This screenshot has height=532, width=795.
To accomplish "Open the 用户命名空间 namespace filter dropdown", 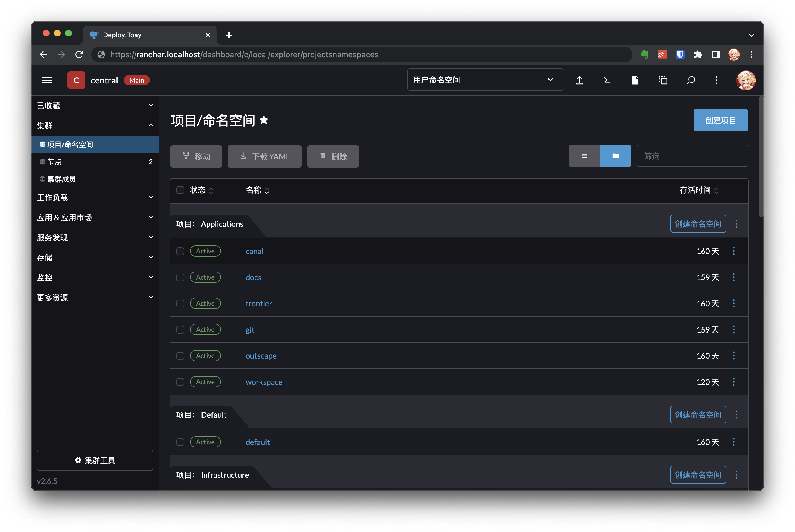I will tap(485, 80).
